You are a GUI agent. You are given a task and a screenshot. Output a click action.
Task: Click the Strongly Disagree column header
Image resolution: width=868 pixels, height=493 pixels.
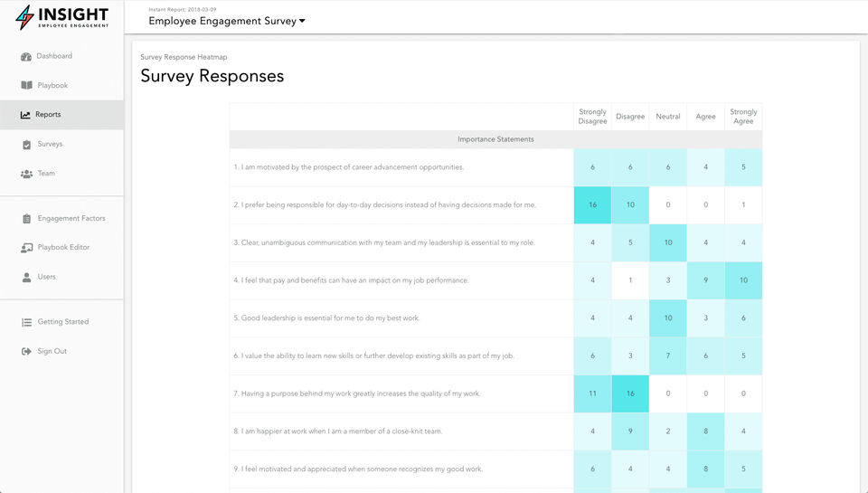point(592,117)
